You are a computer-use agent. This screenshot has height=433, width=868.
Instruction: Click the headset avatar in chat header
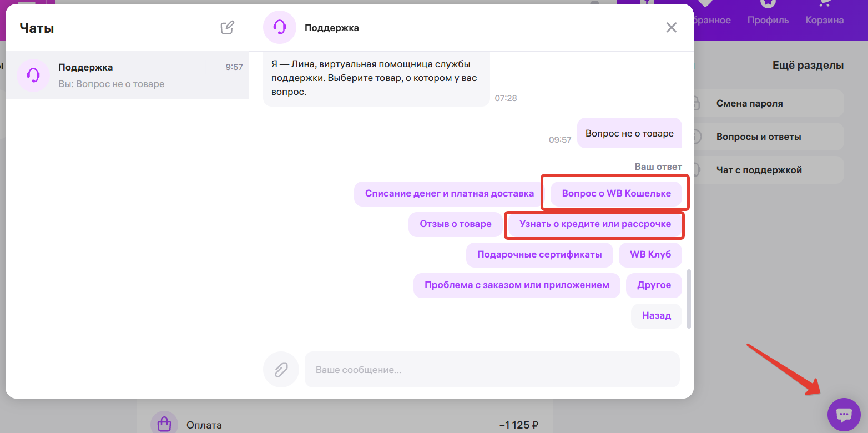[280, 27]
